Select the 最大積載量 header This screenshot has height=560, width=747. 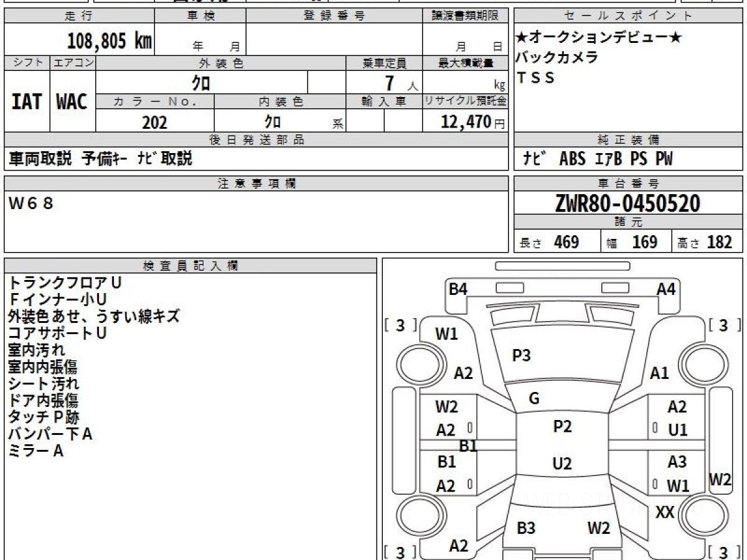466,63
